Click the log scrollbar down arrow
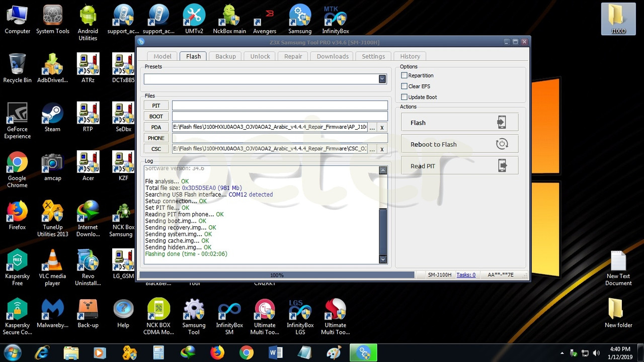Viewport: 644px width, 362px height. tap(383, 259)
